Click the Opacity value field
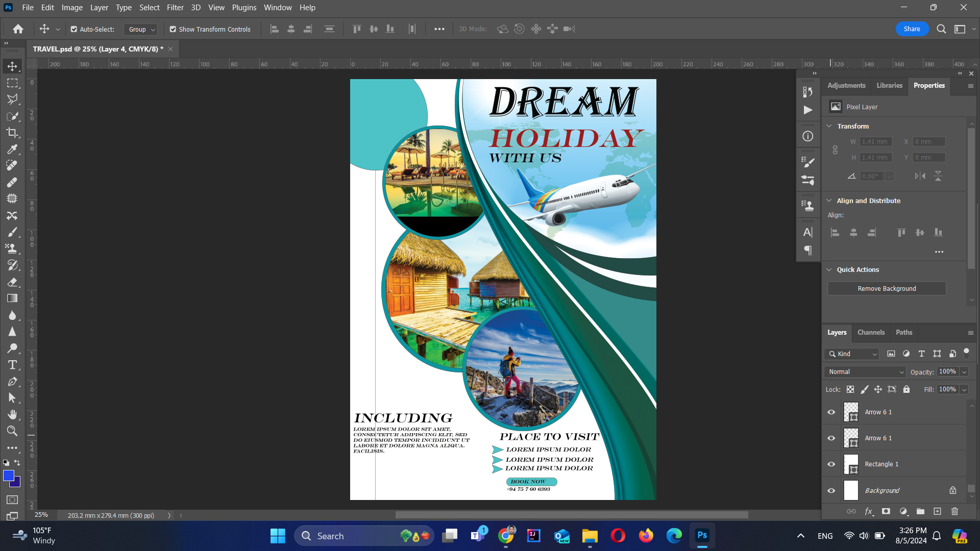Image resolution: width=980 pixels, height=551 pixels. [x=948, y=372]
